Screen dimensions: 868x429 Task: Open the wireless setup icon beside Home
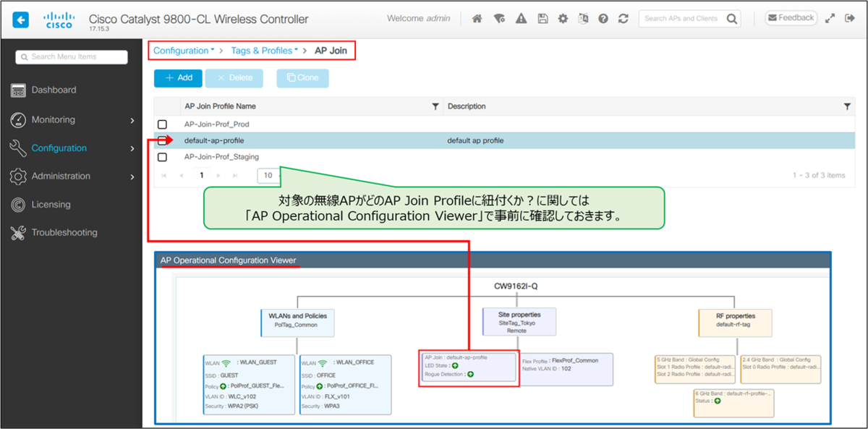click(498, 19)
